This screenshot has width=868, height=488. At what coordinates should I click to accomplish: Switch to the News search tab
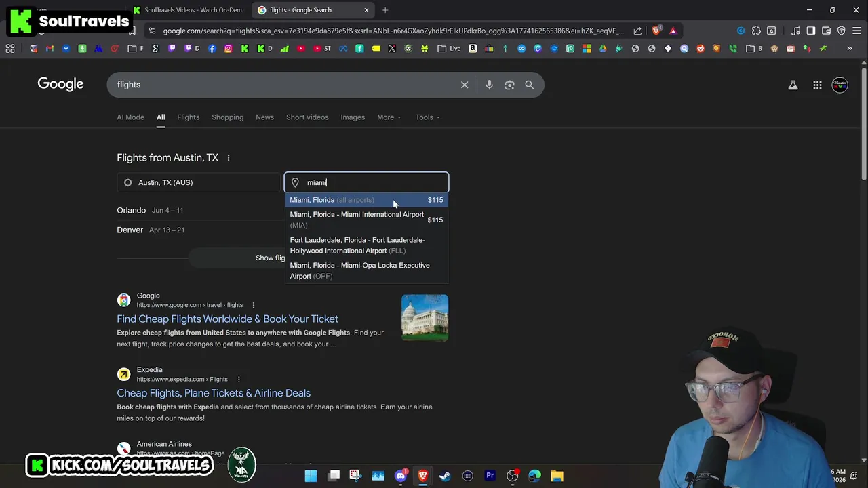(264, 117)
